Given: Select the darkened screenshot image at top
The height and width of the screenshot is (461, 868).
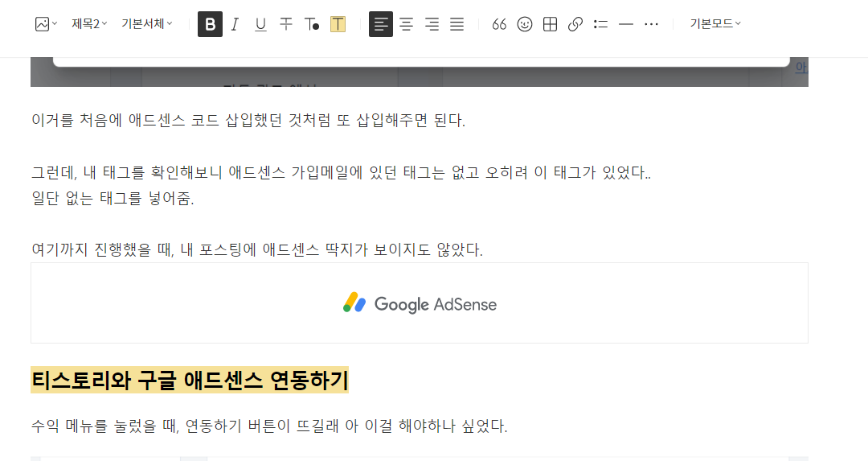Looking at the screenshot, I should [420, 72].
